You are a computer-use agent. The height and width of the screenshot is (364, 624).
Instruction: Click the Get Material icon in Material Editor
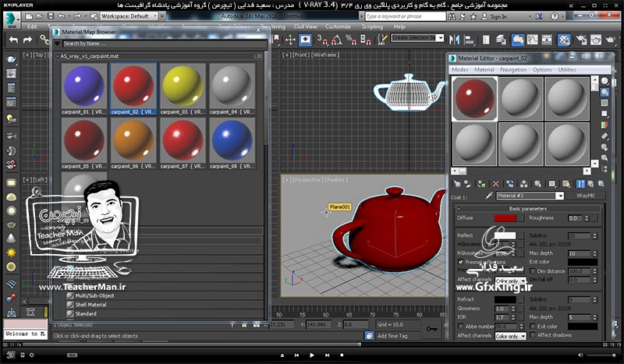[458, 184]
